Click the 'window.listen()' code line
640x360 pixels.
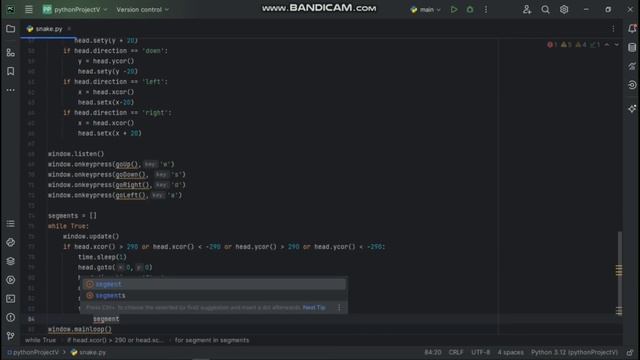[x=76, y=154]
